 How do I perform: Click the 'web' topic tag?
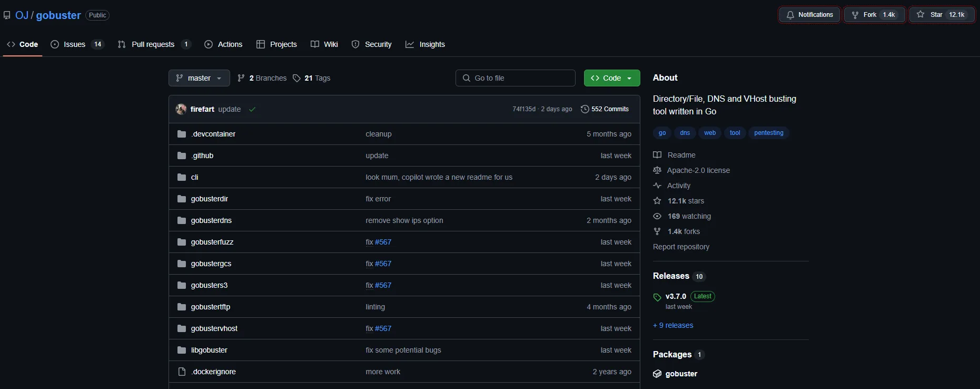click(x=710, y=133)
